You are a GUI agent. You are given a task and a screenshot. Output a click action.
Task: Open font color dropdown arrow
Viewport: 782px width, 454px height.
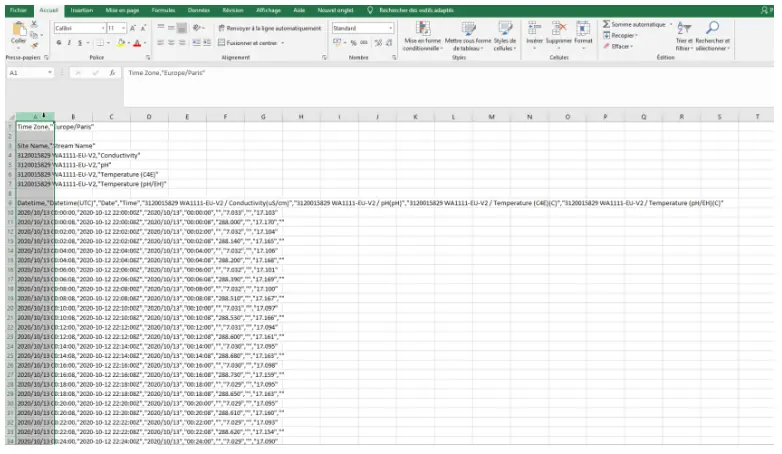145,43
